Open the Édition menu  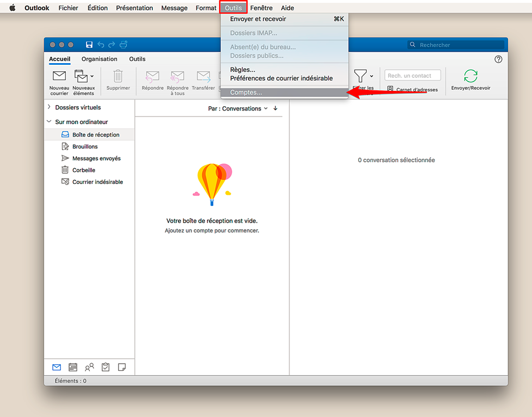pyautogui.click(x=97, y=8)
